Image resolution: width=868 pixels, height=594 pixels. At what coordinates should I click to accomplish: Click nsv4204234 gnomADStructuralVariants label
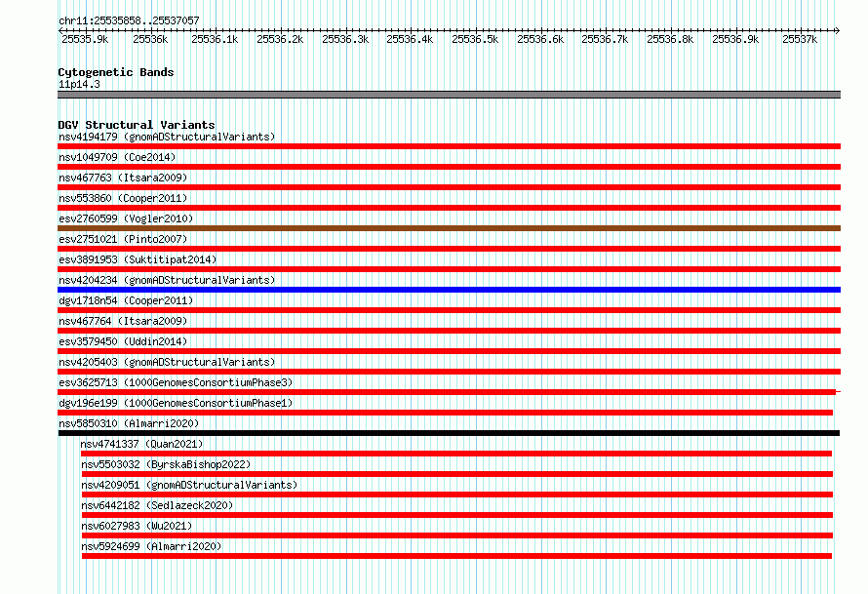[x=167, y=280]
